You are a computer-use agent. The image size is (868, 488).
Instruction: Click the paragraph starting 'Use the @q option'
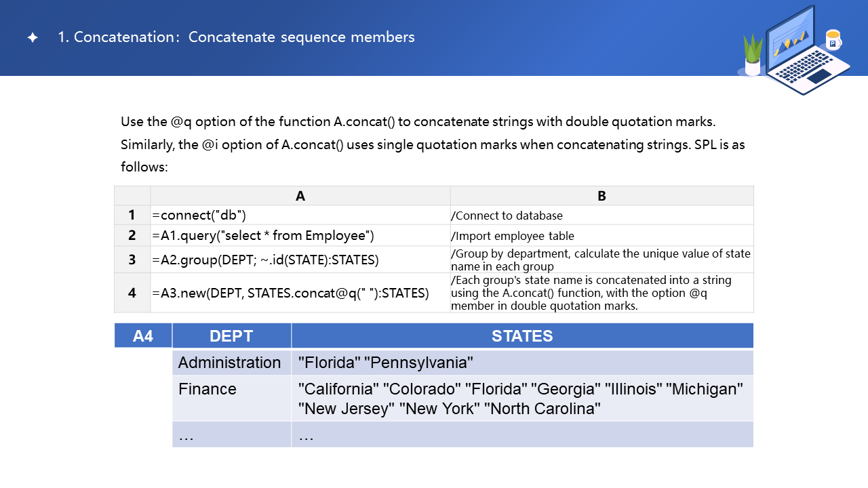(433, 144)
